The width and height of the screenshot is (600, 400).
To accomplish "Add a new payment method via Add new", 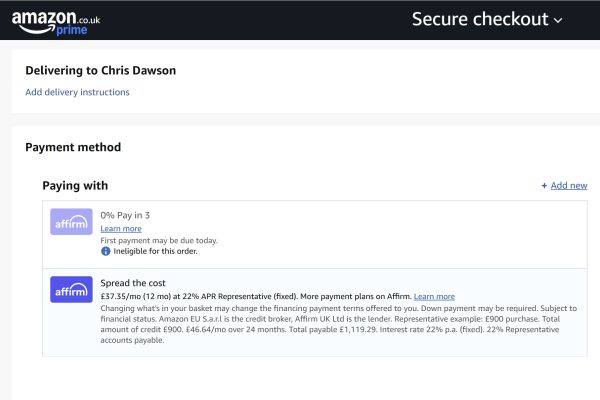I will coord(569,186).
